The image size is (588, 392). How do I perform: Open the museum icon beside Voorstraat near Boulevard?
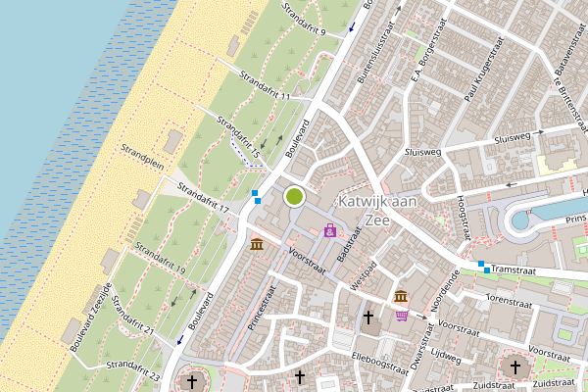click(x=257, y=244)
